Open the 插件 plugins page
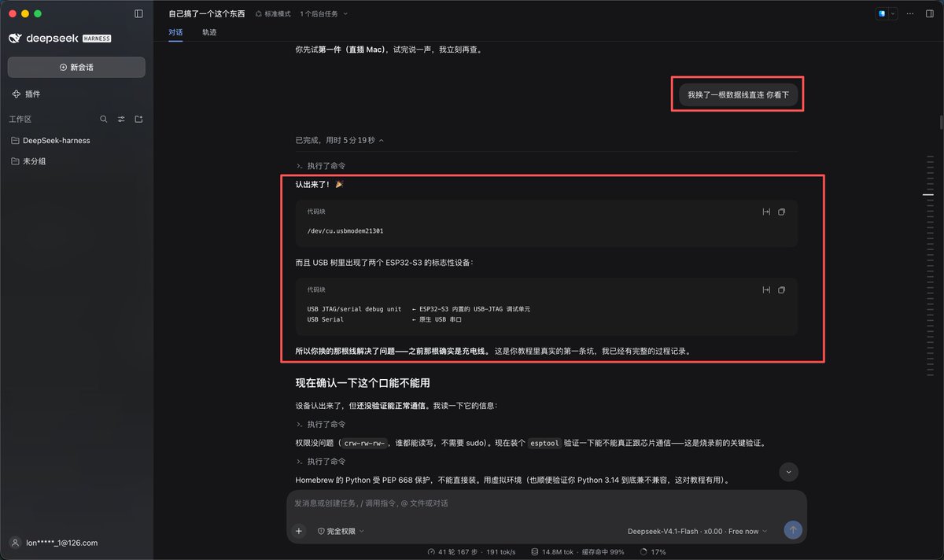This screenshot has width=944, height=560. tap(26, 94)
